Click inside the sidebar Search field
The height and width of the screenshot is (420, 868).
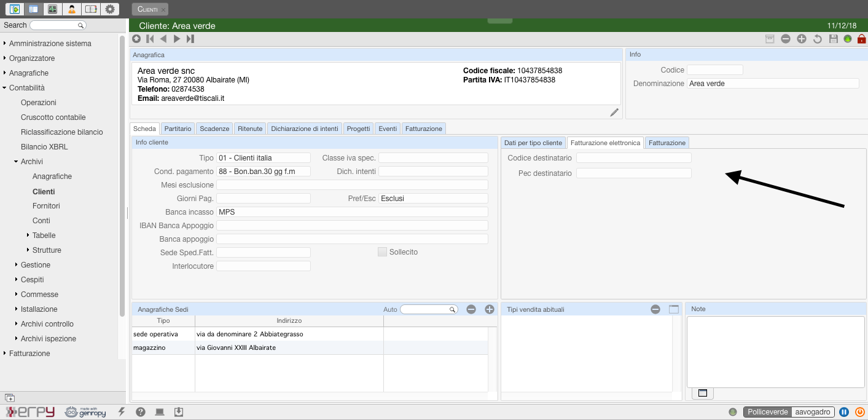(57, 25)
